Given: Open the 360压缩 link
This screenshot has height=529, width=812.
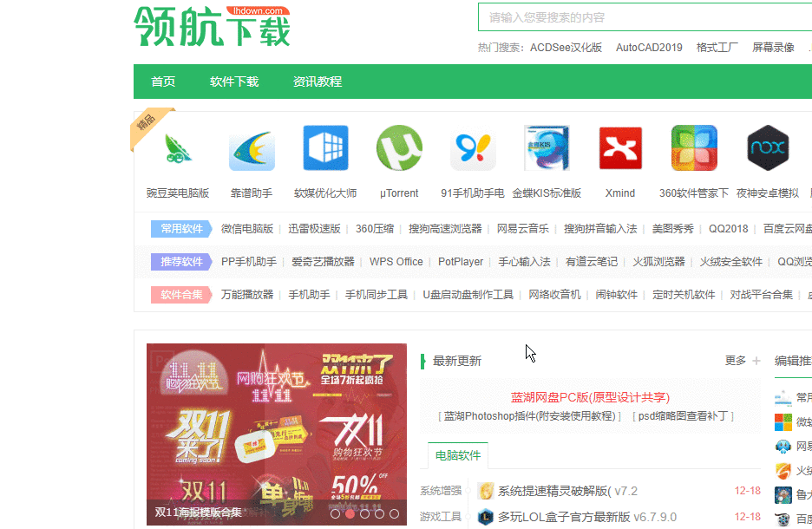Looking at the screenshot, I should (x=375, y=229).
